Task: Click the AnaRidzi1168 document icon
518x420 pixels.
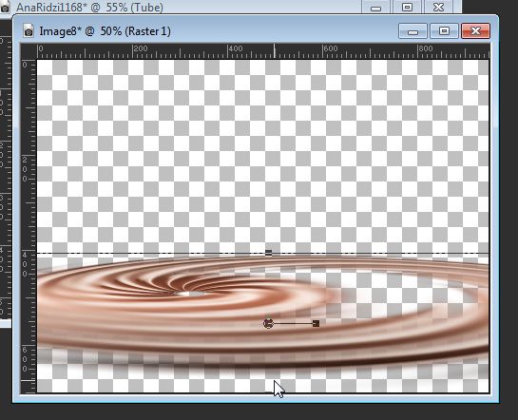Action: [x=5, y=7]
